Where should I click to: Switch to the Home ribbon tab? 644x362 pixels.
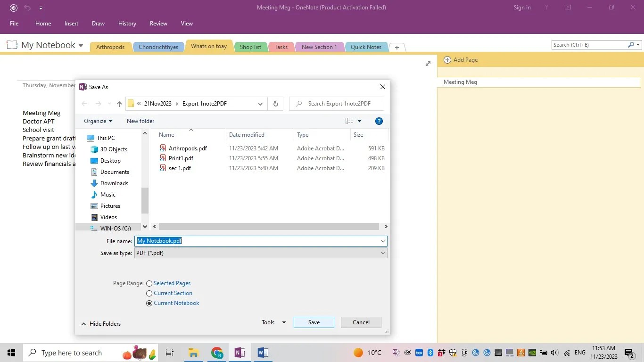click(43, 24)
